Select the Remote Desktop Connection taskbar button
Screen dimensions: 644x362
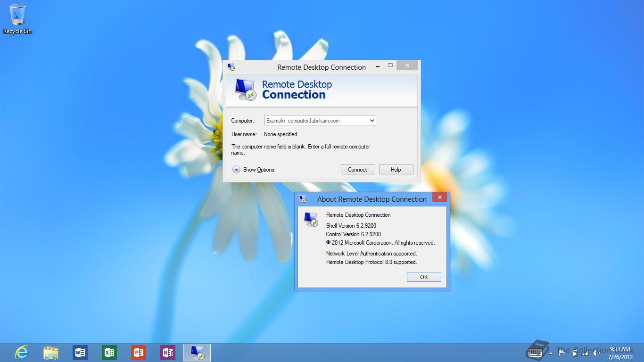pos(197,353)
